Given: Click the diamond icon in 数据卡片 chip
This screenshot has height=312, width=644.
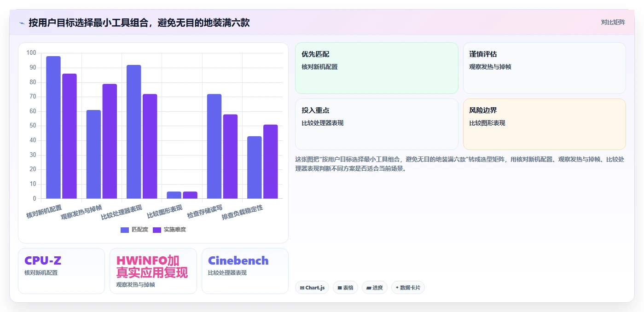Looking at the screenshot, I should coord(397,288).
